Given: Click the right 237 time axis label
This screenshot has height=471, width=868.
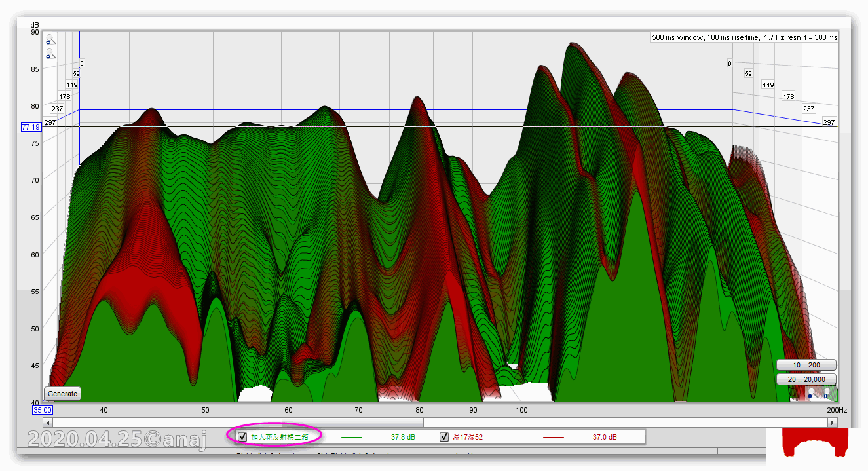Looking at the screenshot, I should [x=808, y=109].
